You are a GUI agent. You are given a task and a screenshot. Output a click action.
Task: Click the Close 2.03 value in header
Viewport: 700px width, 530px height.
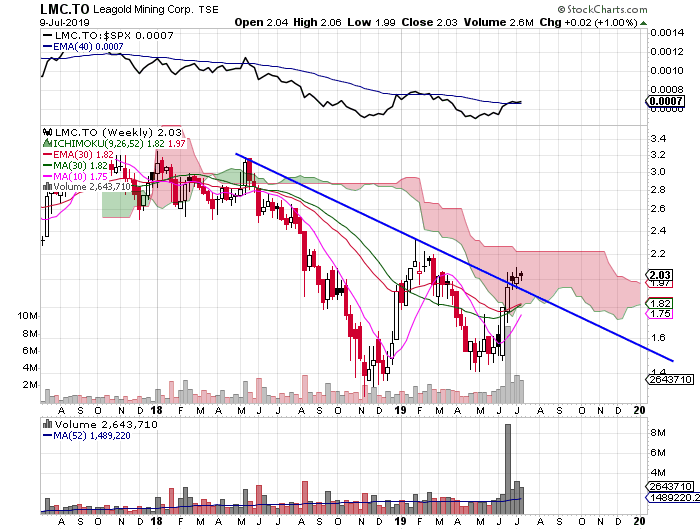429,22
